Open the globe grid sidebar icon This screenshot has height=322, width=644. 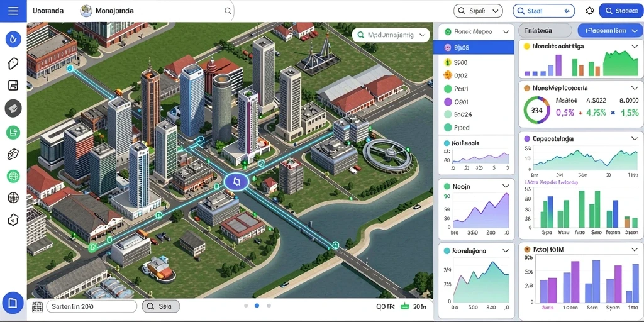[13, 197]
